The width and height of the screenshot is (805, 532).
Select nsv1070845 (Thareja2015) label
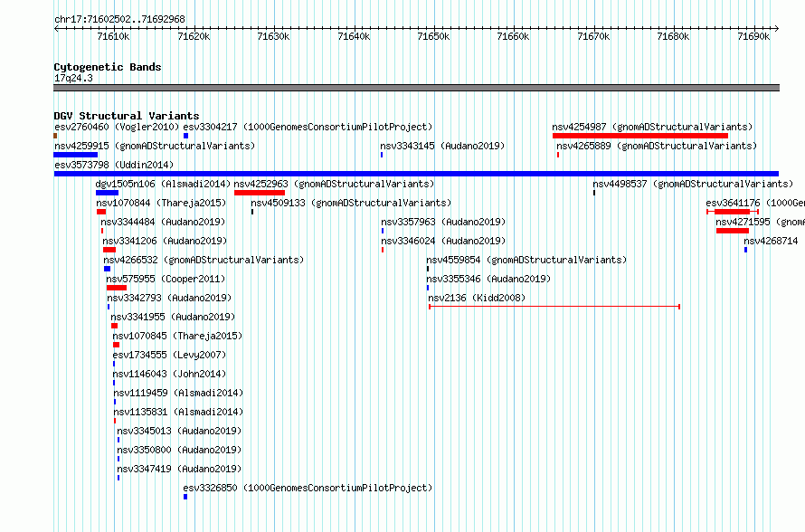click(x=177, y=336)
